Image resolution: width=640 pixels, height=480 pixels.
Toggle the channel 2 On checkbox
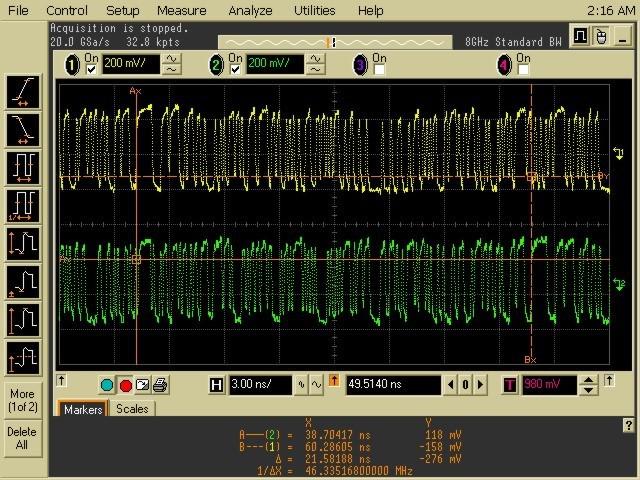235,70
